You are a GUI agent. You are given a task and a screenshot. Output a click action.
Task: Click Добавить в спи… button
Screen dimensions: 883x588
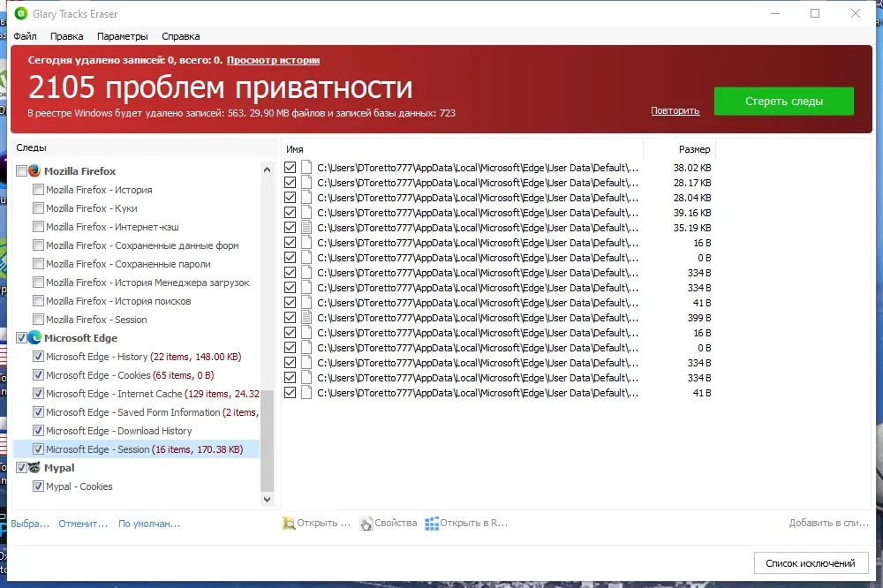click(x=828, y=524)
